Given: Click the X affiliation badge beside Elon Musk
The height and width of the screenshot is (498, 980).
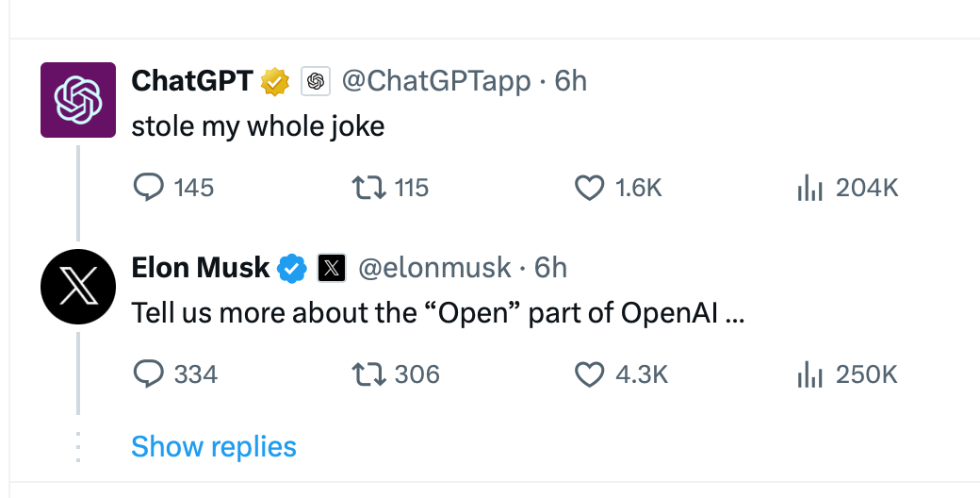Looking at the screenshot, I should [x=332, y=269].
